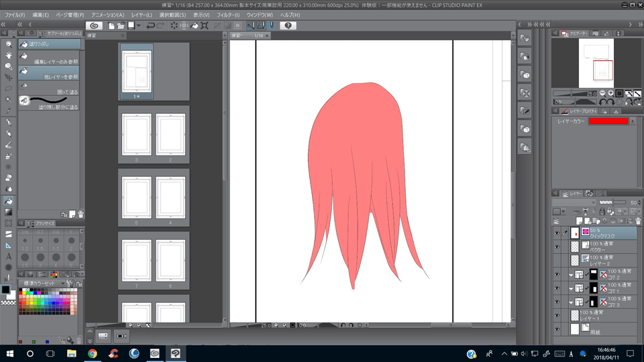The height and width of the screenshot is (362, 644).
Task: Open the ページ管理(P) menu
Action: point(70,15)
